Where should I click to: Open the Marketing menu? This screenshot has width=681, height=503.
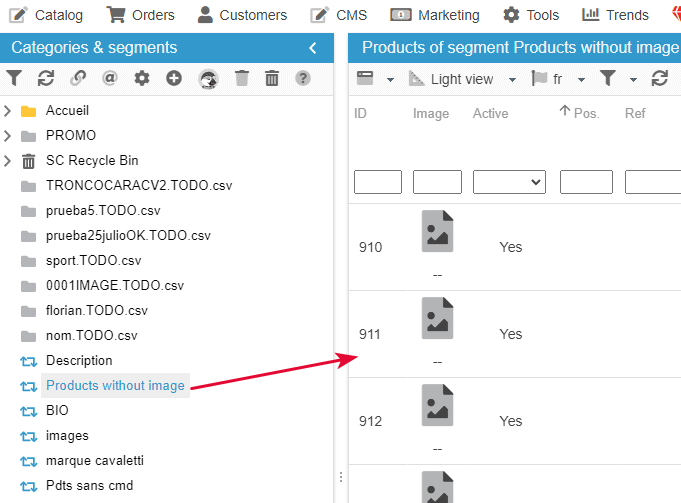click(435, 15)
